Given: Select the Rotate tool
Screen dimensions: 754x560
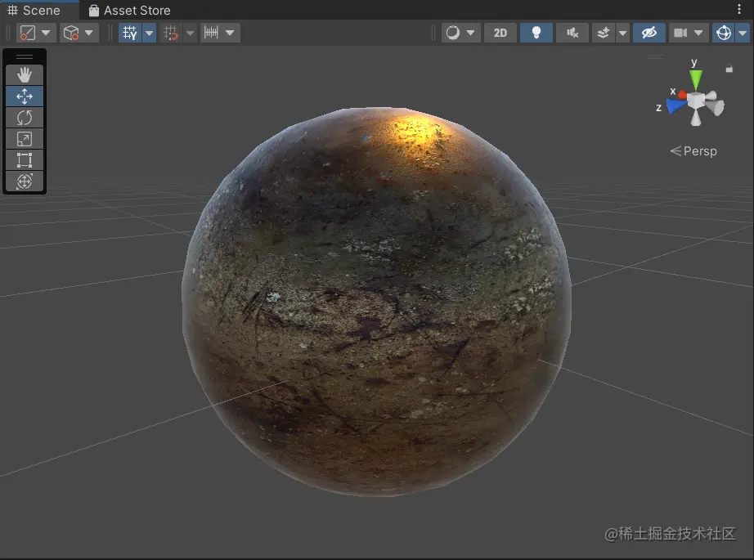Looking at the screenshot, I should click(x=25, y=118).
